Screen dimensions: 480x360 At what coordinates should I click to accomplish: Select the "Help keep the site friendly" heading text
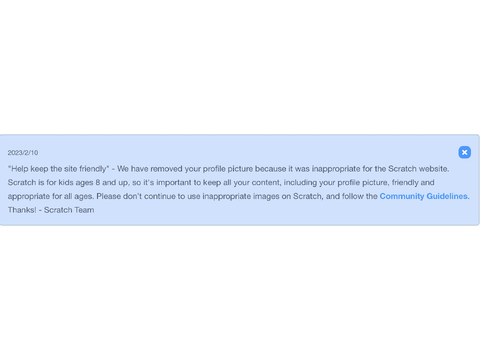[x=58, y=169]
